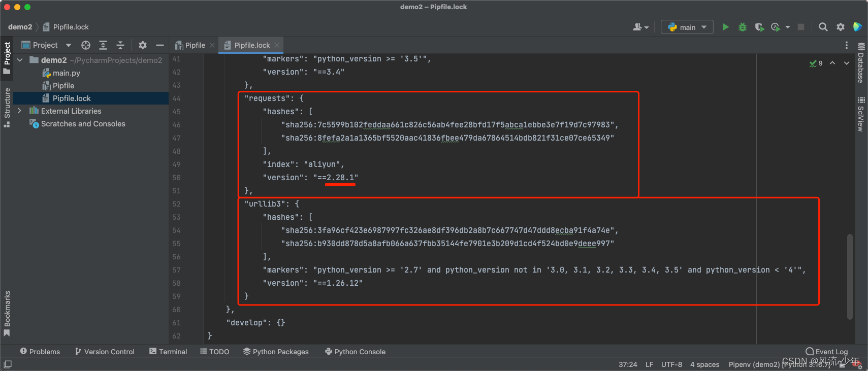Open Search Everywhere magnifier
The image size is (868, 371).
click(x=823, y=27)
